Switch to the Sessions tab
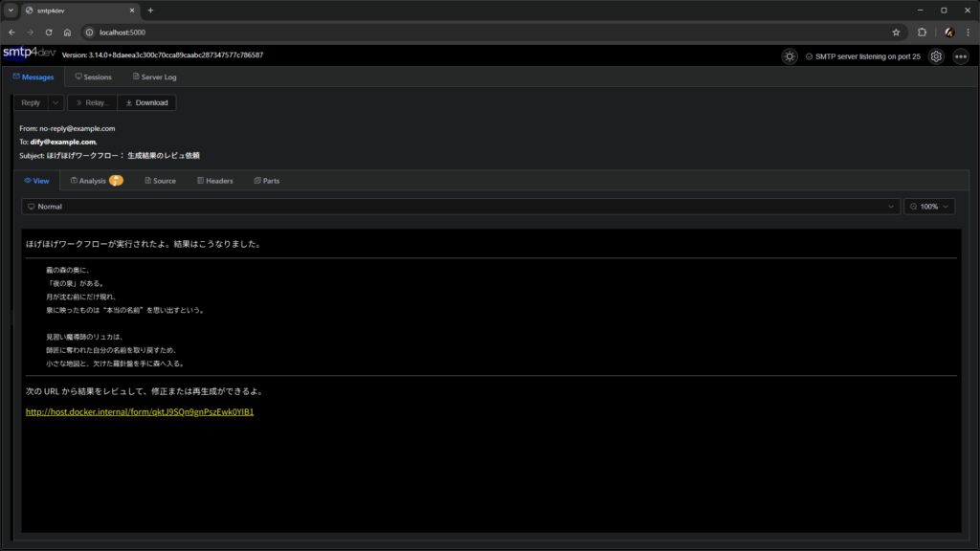980x551 pixels. pyautogui.click(x=93, y=77)
